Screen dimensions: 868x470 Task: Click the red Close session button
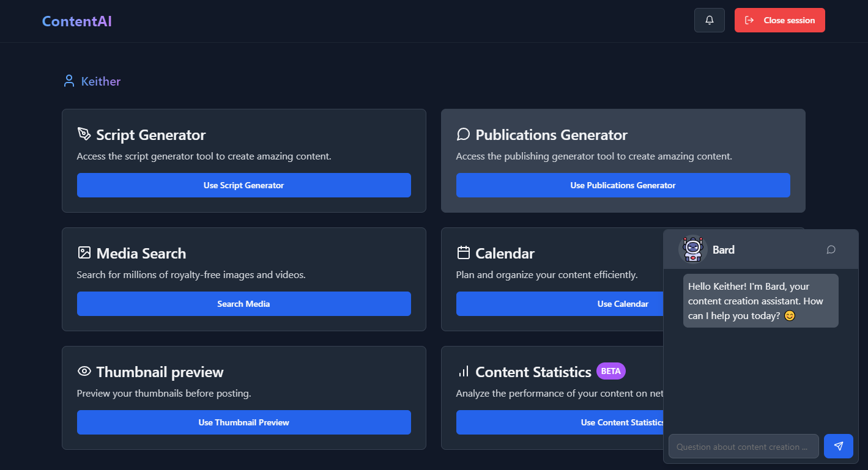(779, 20)
